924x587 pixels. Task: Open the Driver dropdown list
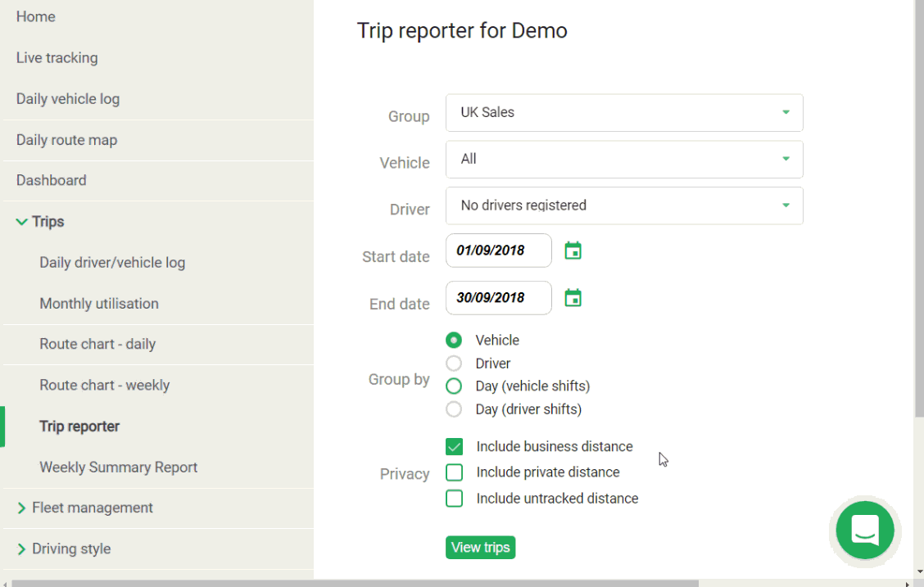click(x=623, y=205)
